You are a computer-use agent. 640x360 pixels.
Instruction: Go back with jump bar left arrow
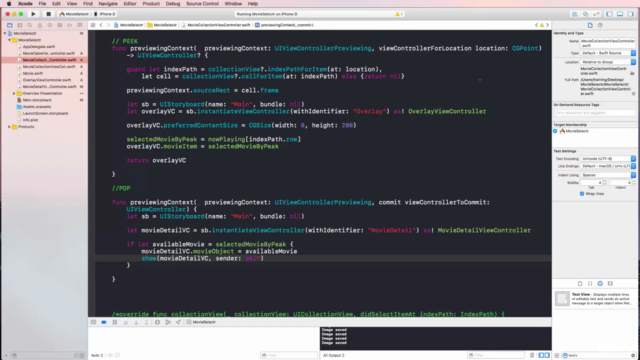[101, 25]
